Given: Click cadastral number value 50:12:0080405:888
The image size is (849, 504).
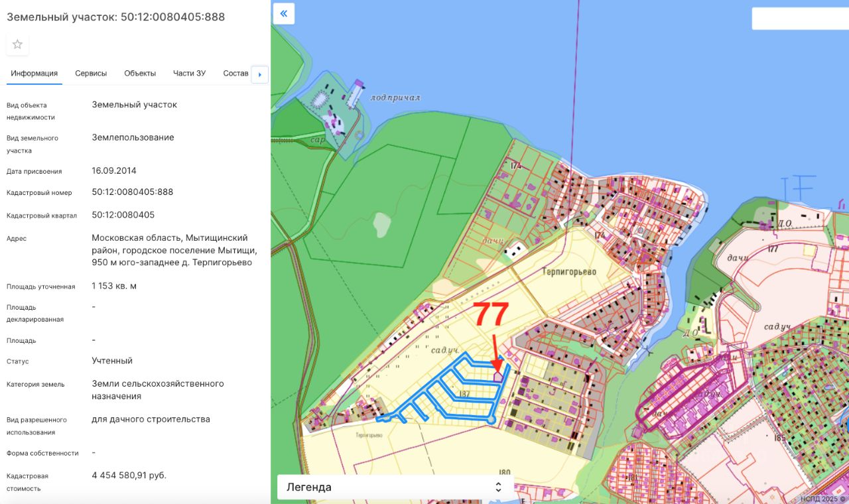Looking at the screenshot, I should coord(133,192).
